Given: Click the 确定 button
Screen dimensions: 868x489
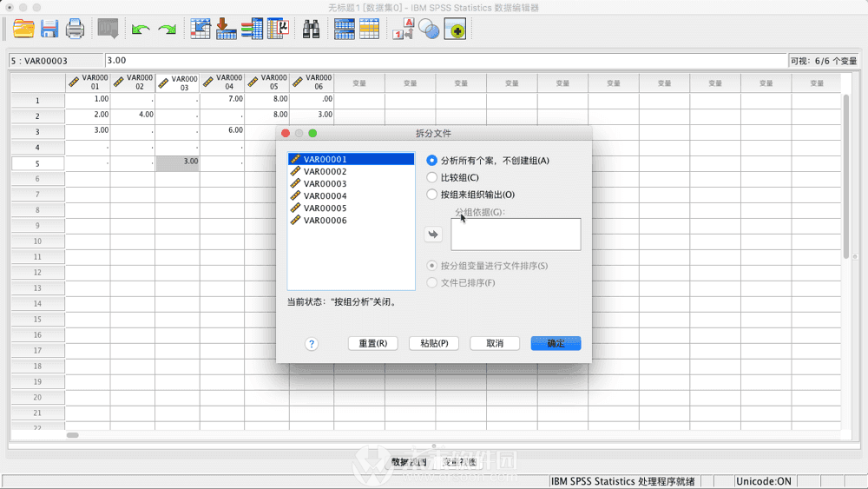Looking at the screenshot, I should point(556,343).
